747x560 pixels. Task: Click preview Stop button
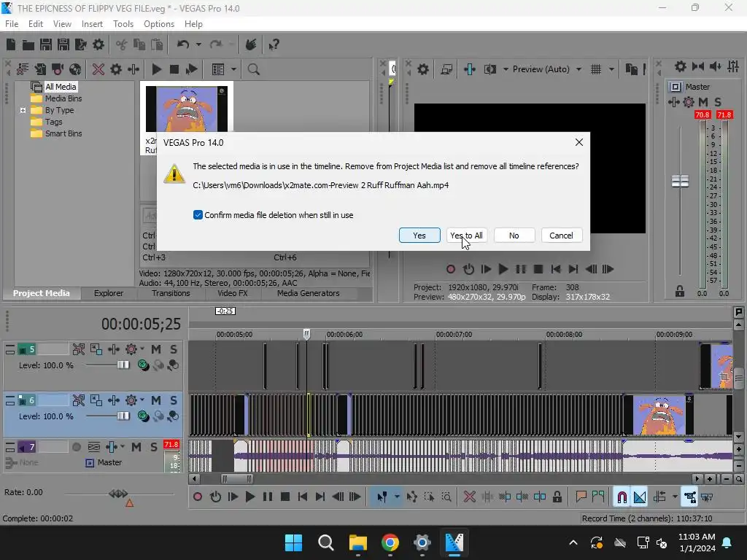[538, 269]
